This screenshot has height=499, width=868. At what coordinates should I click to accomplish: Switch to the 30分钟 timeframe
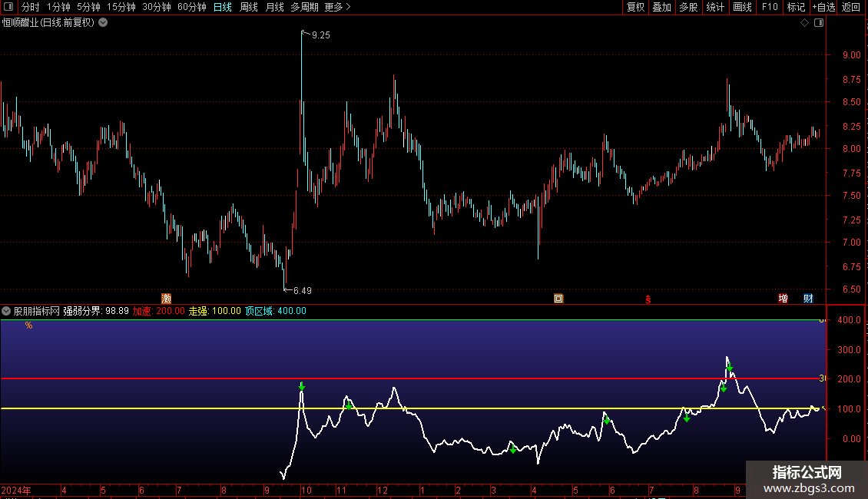157,7
